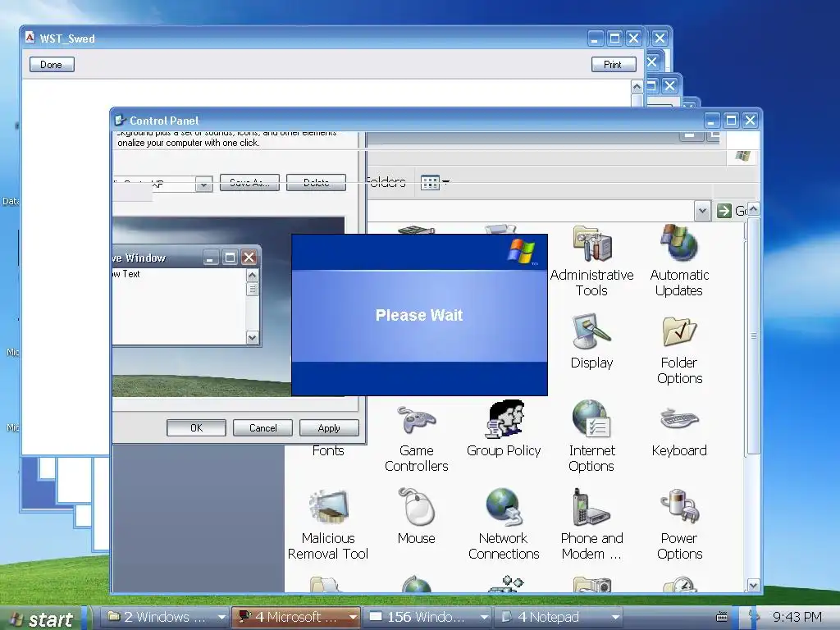Click the Save As button
The width and height of the screenshot is (840, 630).
point(249,183)
